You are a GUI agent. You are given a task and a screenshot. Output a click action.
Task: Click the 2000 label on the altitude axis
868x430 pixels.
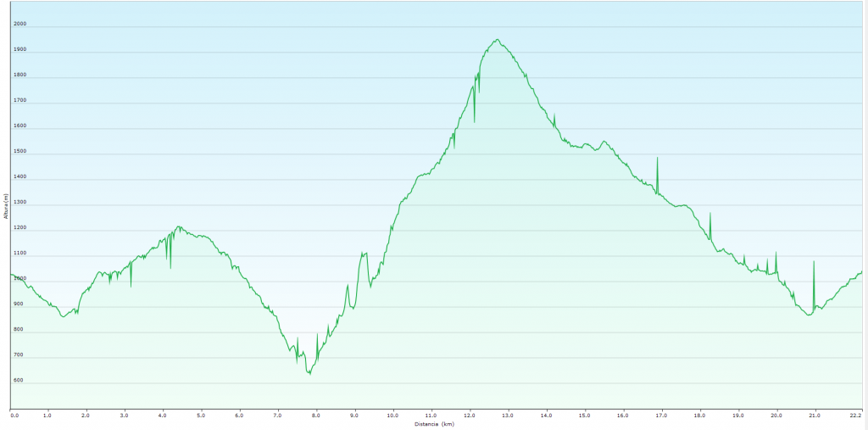pyautogui.click(x=19, y=25)
